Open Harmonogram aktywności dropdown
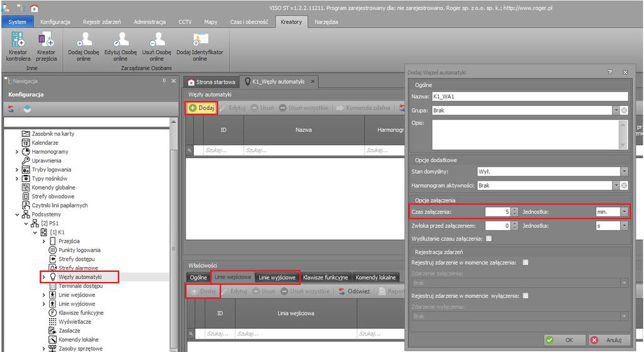This screenshot has height=352, width=644. click(616, 185)
